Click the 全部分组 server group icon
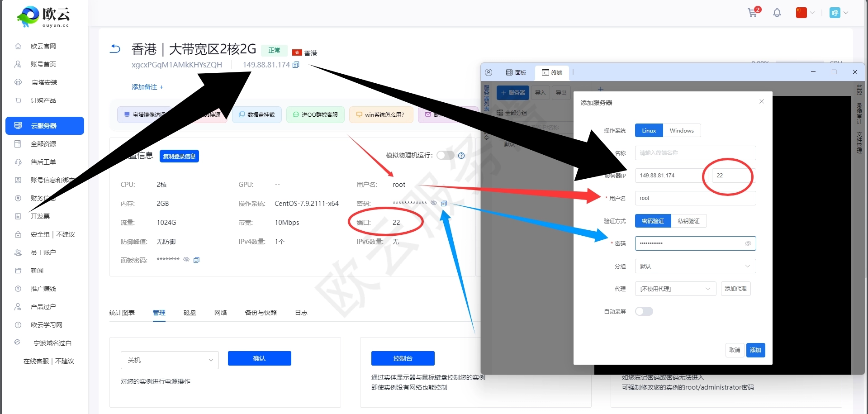This screenshot has width=868, height=414. pos(500,113)
